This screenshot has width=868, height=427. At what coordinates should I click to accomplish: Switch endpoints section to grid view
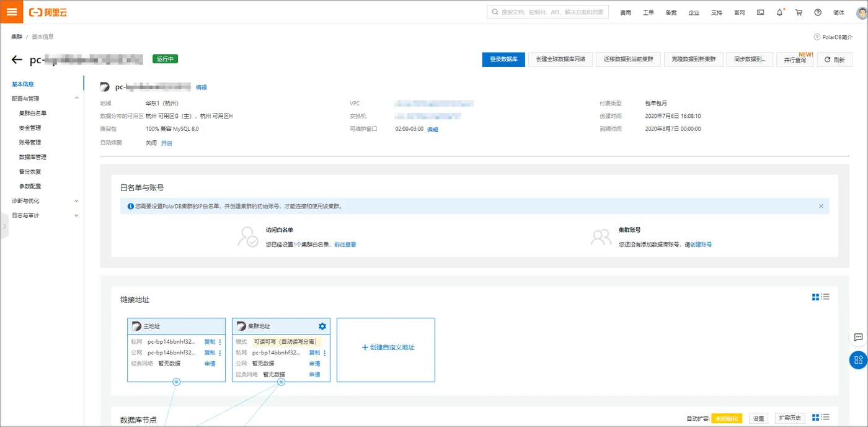816,297
